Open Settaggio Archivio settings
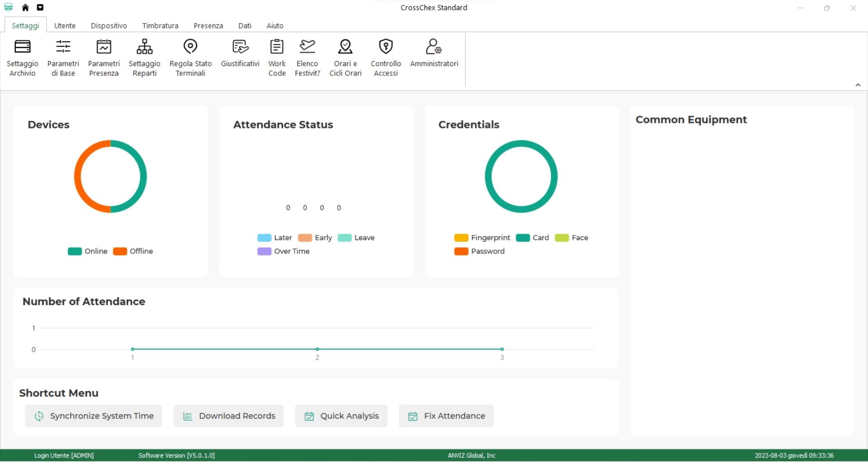The width and height of the screenshot is (868, 462). (x=23, y=58)
